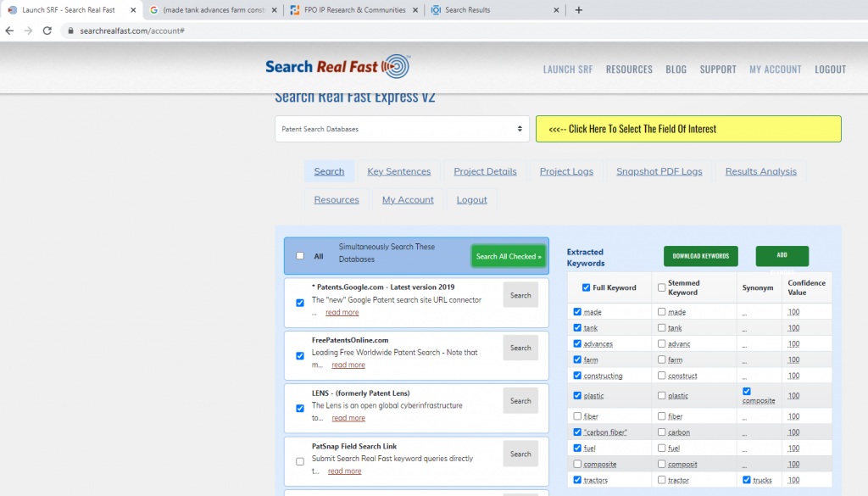Read more about Patents.Google.com
The image size is (868, 496).
pyautogui.click(x=342, y=312)
